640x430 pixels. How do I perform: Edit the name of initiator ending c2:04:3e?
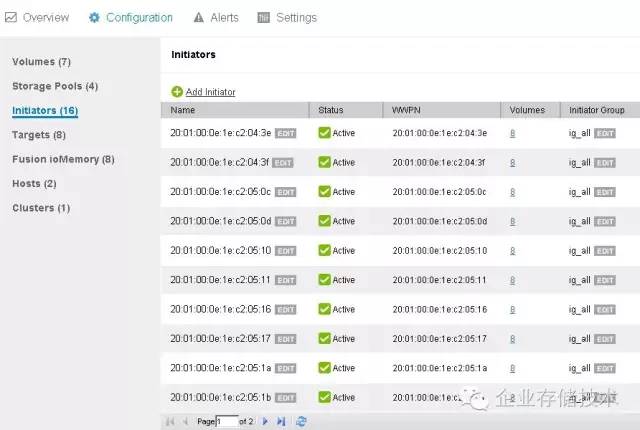pyautogui.click(x=285, y=133)
